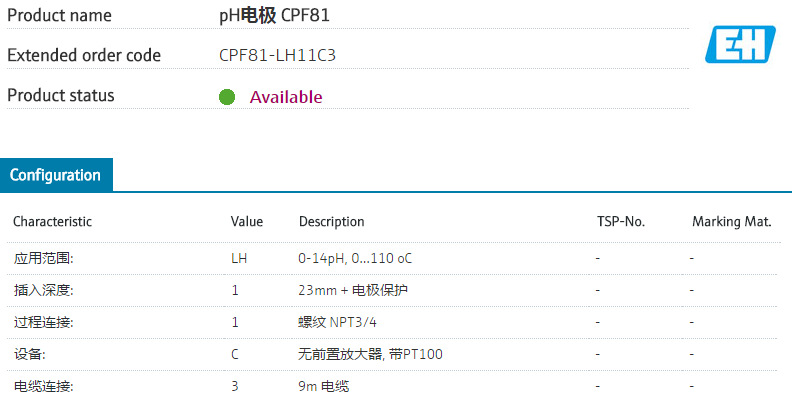The image size is (792, 405).
Task: Click the Description column header
Action: [331, 221]
